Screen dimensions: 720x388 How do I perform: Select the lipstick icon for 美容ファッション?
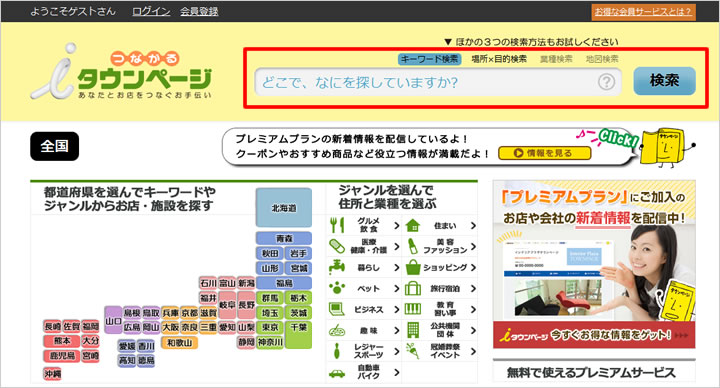tap(413, 246)
